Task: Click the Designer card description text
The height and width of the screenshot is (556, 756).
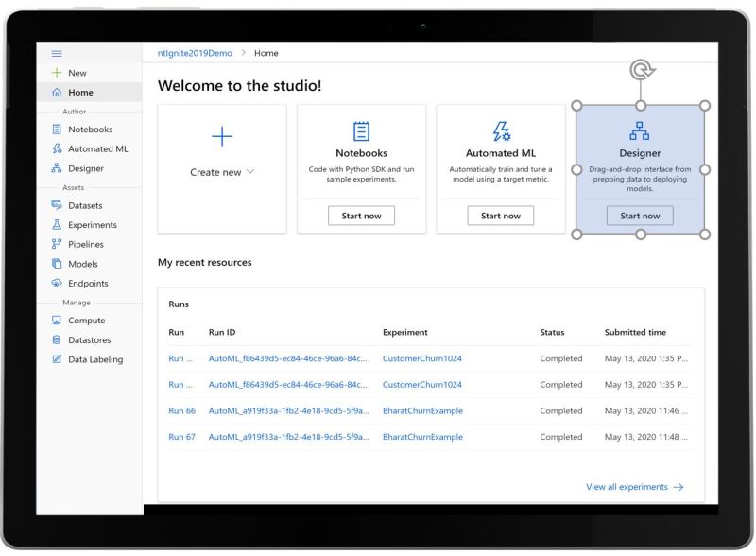Action: pyautogui.click(x=640, y=179)
